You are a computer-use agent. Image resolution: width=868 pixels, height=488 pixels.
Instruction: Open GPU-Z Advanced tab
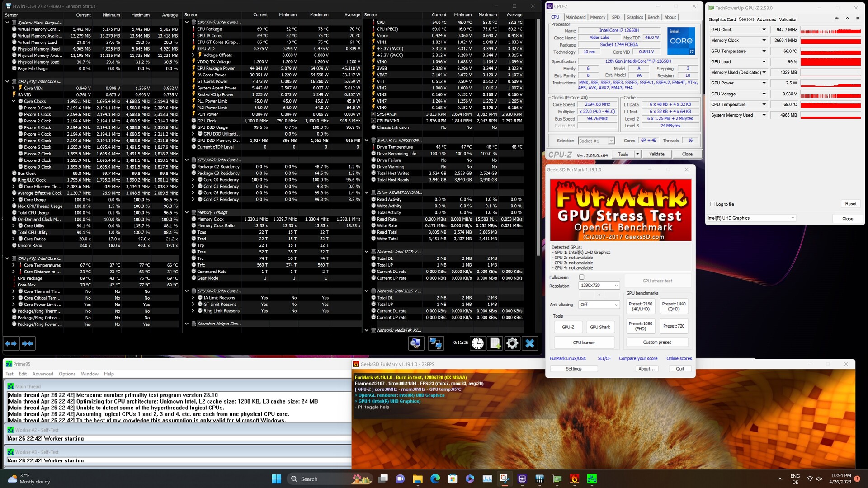[x=766, y=19]
